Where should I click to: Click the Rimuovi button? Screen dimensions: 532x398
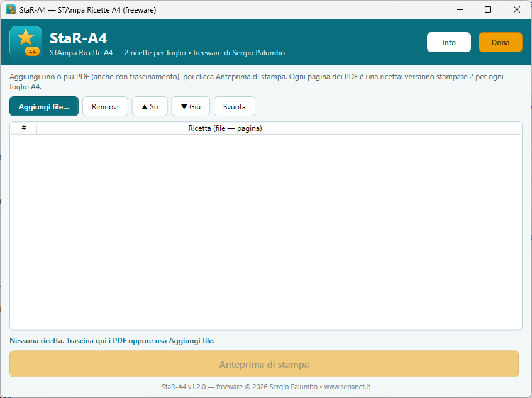click(x=105, y=106)
